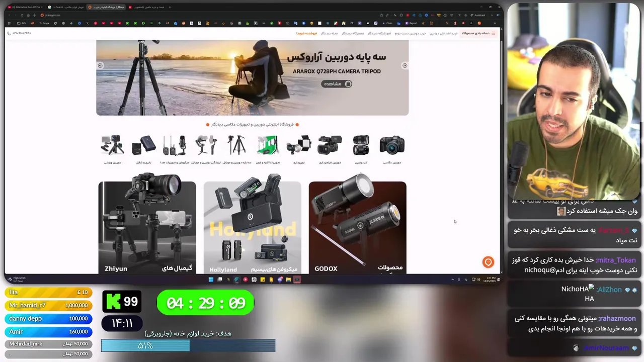Image resolution: width=644 pixels, height=362 pixels.
Task: Click the مشاهده button on tripod banner
Action: pyautogui.click(x=337, y=83)
